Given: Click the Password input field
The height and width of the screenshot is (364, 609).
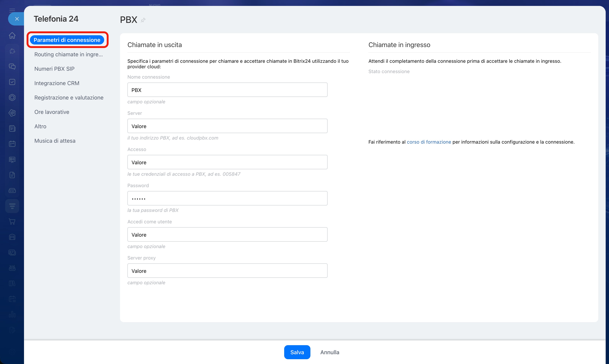Looking at the screenshot, I should 227,198.
